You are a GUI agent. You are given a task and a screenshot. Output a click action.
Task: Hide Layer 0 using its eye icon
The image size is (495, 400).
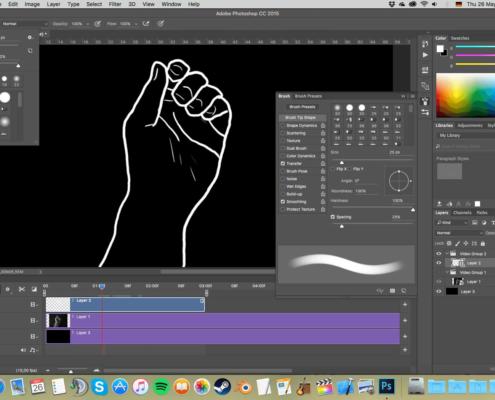(439, 291)
